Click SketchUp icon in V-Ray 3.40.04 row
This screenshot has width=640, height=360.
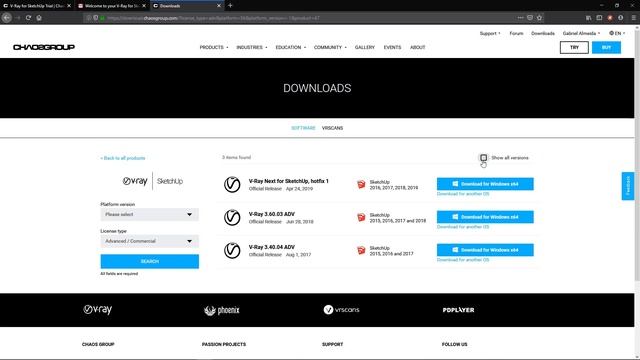click(x=361, y=251)
